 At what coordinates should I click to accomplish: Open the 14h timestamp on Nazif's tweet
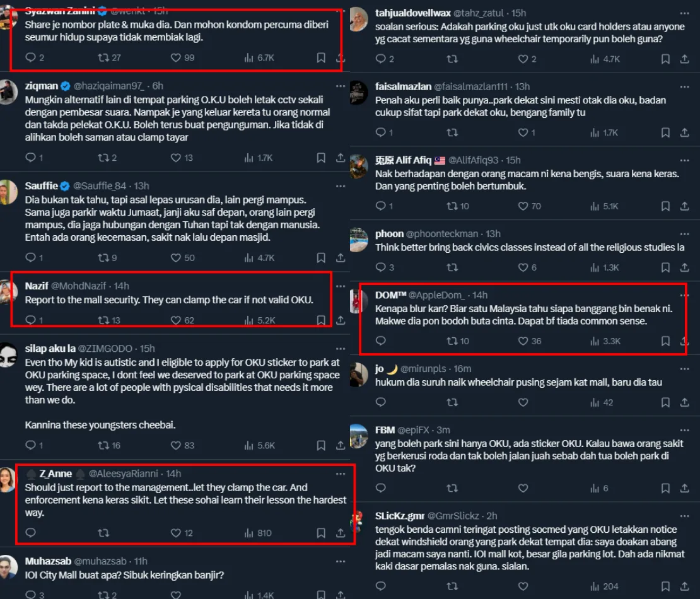(x=121, y=286)
